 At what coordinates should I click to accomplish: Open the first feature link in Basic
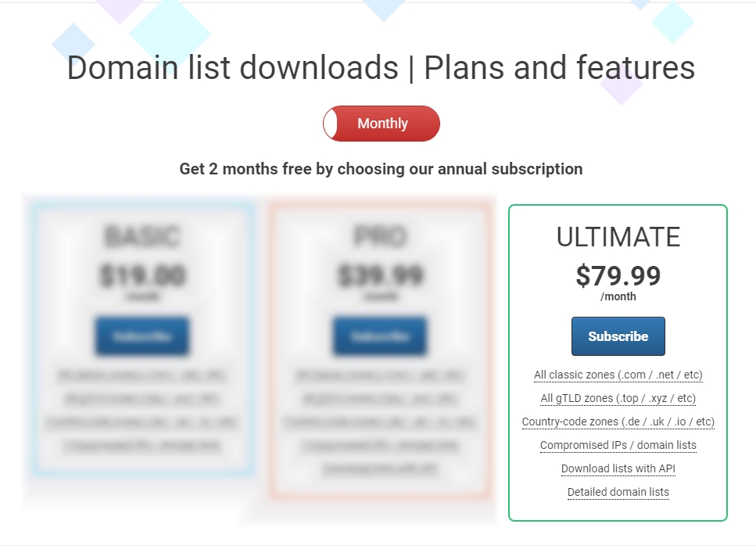[x=142, y=375]
